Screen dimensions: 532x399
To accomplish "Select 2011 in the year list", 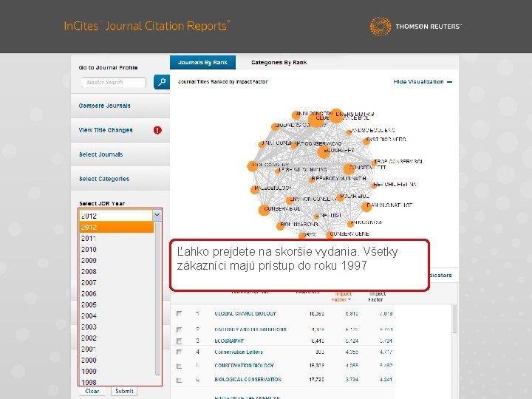I will tap(117, 238).
